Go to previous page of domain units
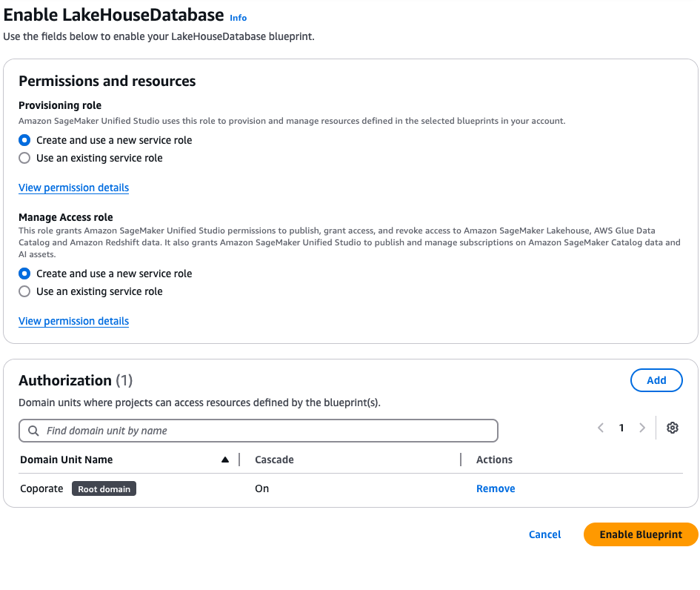The image size is (700, 590). (601, 428)
